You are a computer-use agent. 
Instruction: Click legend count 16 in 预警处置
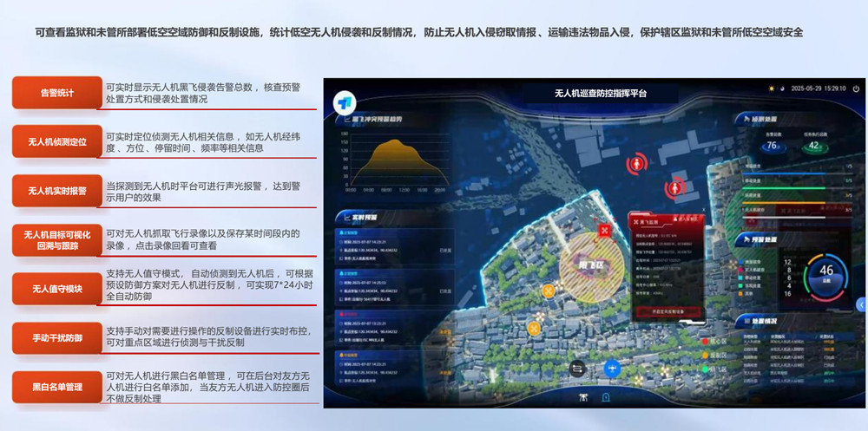click(x=787, y=294)
